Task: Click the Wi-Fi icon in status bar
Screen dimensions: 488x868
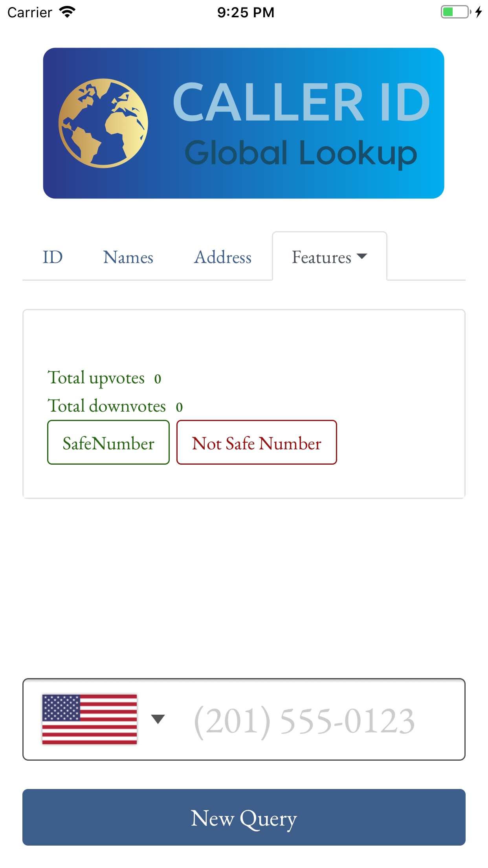Action: [x=66, y=12]
